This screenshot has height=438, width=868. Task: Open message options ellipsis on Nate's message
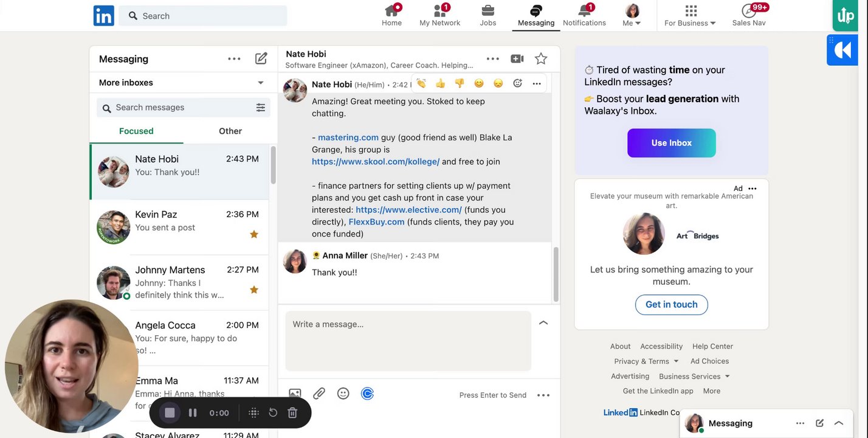click(537, 83)
